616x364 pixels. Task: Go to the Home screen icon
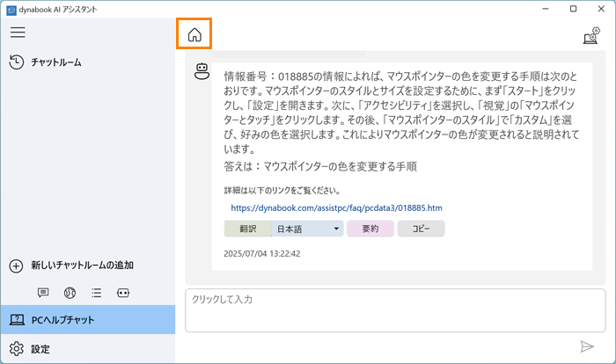coord(194,34)
